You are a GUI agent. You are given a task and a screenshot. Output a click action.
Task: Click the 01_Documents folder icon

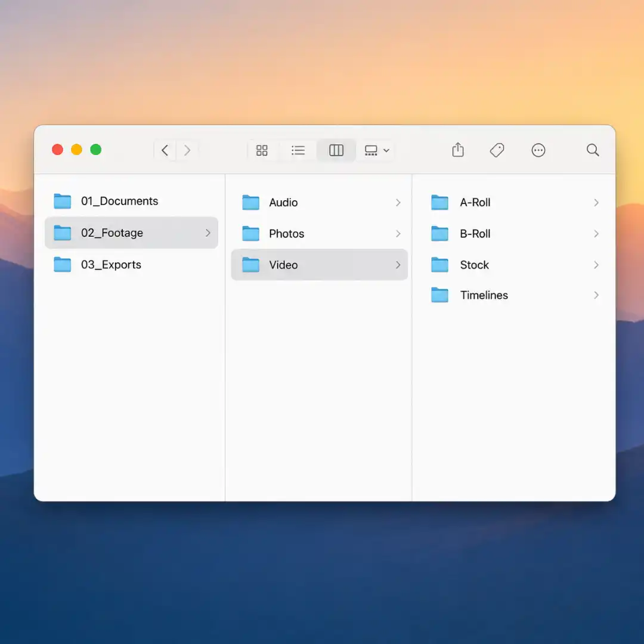[x=63, y=202]
